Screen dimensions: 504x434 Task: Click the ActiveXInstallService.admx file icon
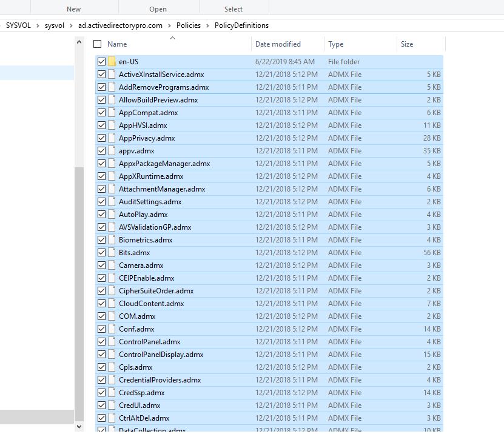pyautogui.click(x=112, y=74)
